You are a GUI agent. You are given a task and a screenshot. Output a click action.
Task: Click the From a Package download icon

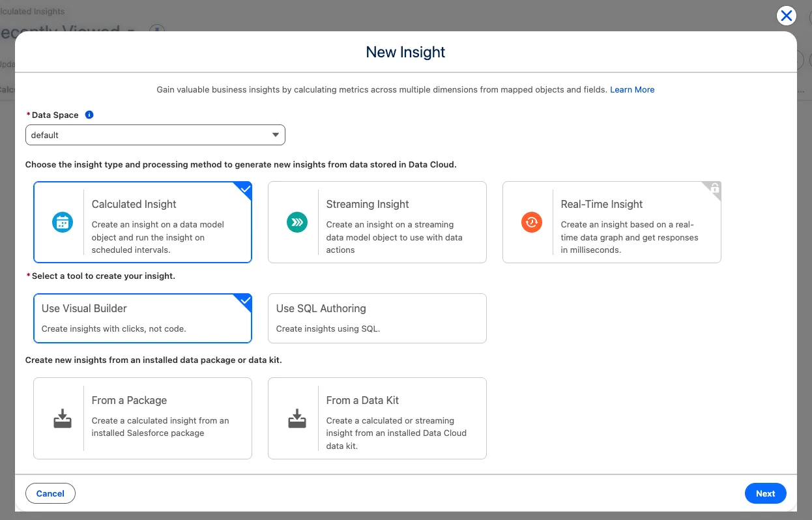pos(63,419)
